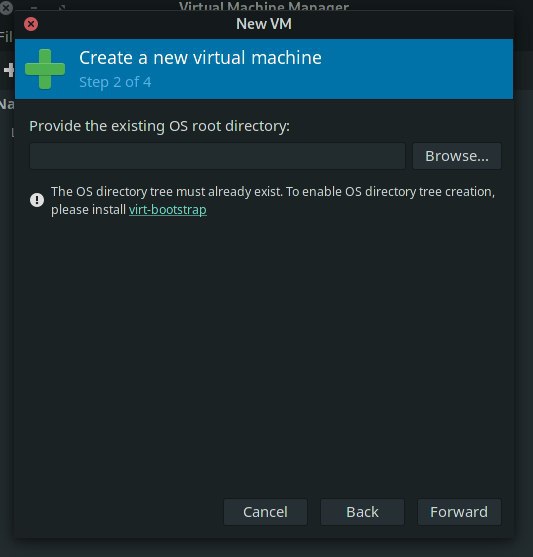533x557 pixels.
Task: Minimize the Virtual Machine Manager background window
Action: (34, 7)
